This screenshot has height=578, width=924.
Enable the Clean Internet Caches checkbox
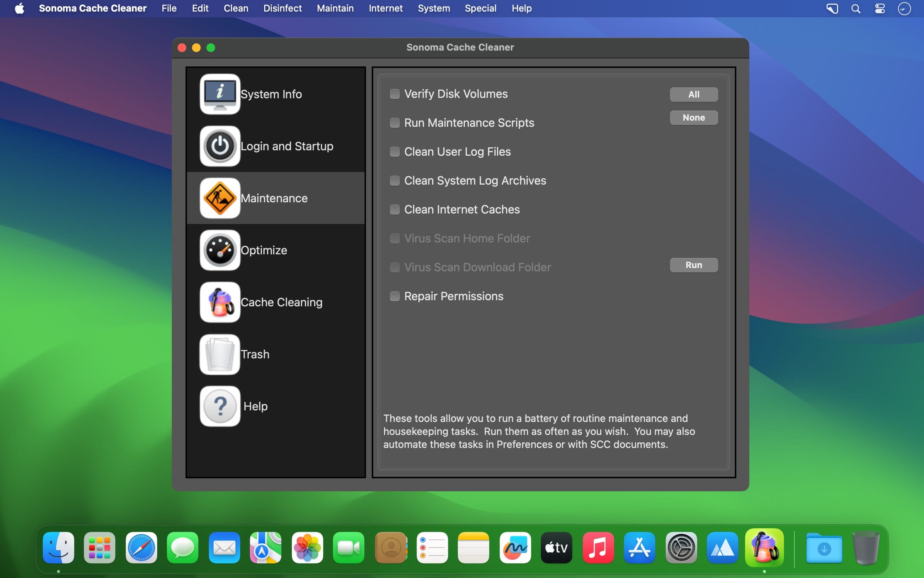click(x=395, y=210)
